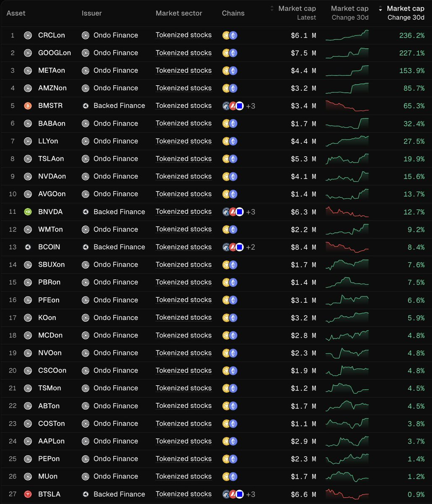This screenshot has width=432, height=504.
Task: Click the PFEon asset name
Action: coord(49,300)
